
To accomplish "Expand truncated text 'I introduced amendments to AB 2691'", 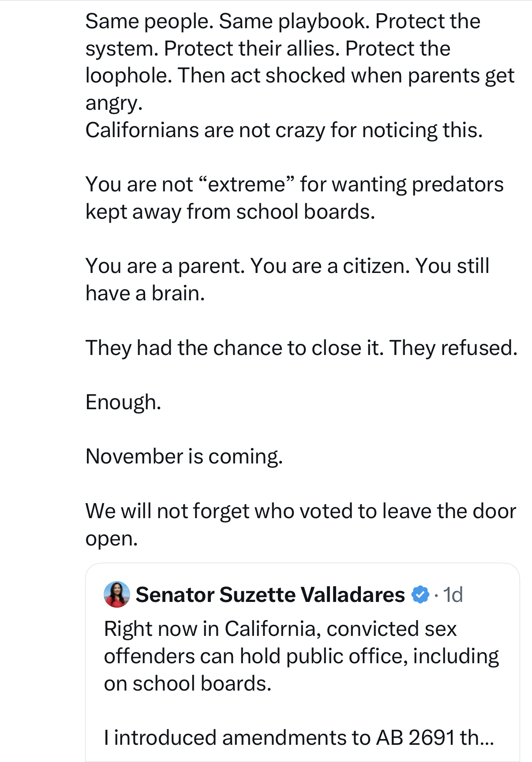I will [299, 738].
